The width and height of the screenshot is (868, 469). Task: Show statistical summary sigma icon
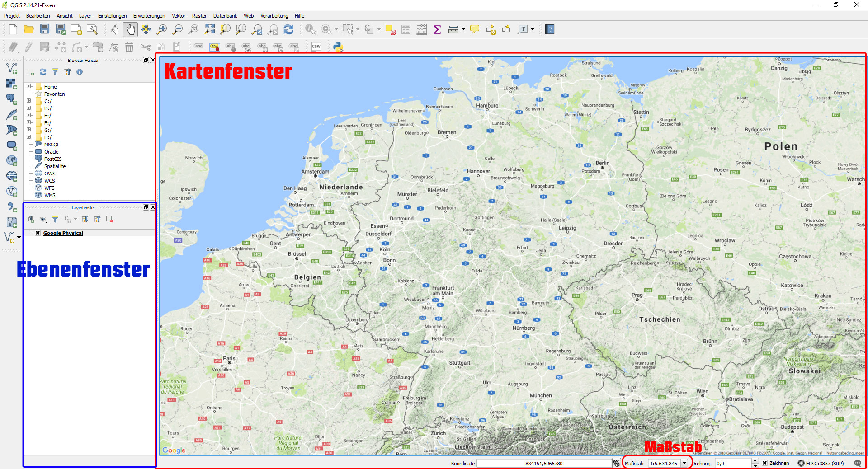pos(437,29)
